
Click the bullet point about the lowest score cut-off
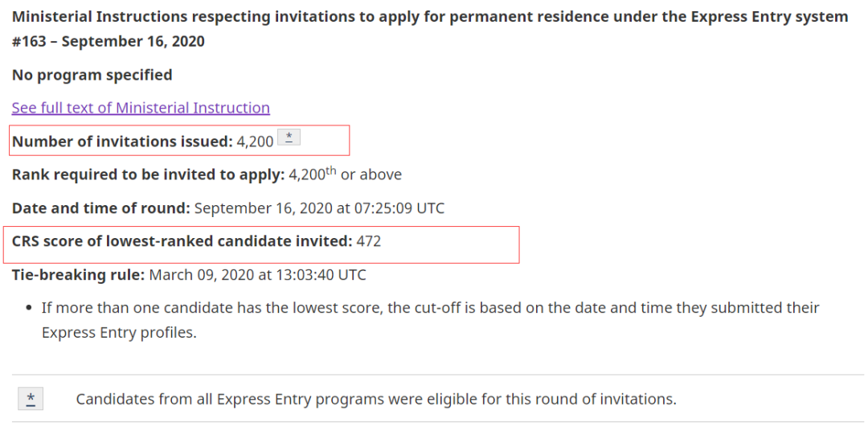430,321
